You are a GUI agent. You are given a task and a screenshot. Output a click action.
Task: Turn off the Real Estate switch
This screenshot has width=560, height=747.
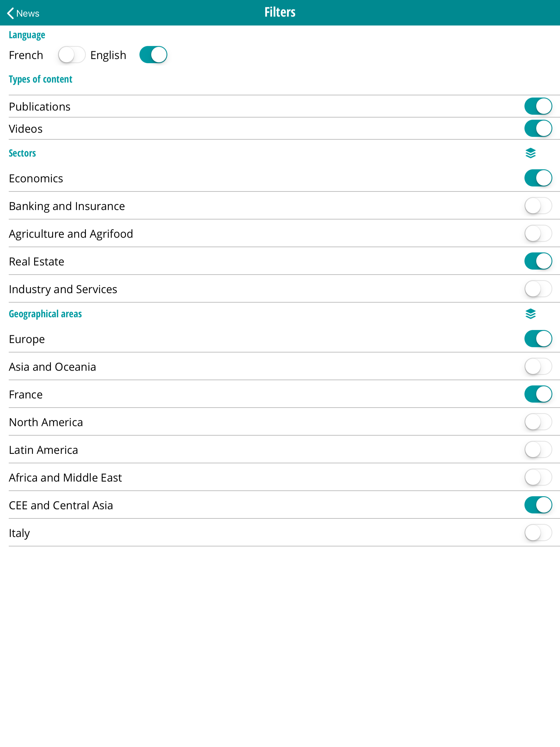pos(538,261)
